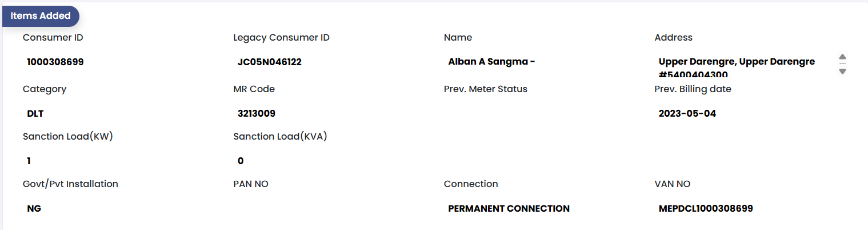Click the PAN NO label
This screenshot has height=230, width=868.
pyautogui.click(x=250, y=184)
